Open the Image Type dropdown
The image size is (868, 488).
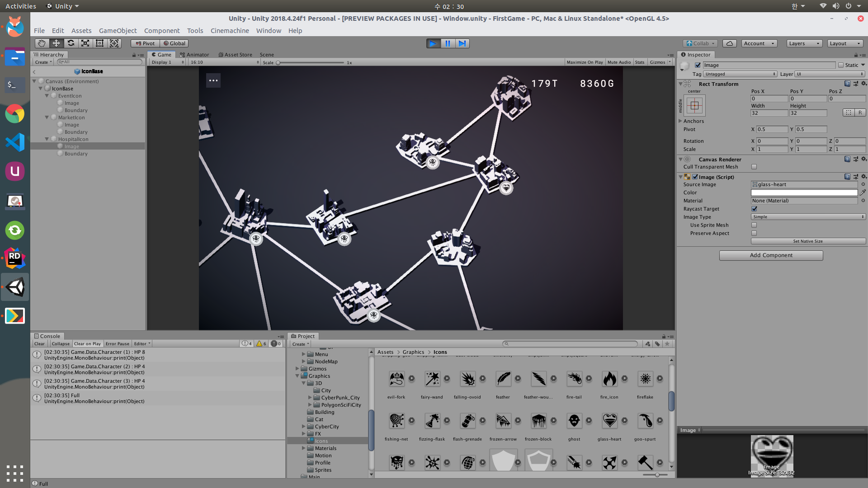click(808, 217)
